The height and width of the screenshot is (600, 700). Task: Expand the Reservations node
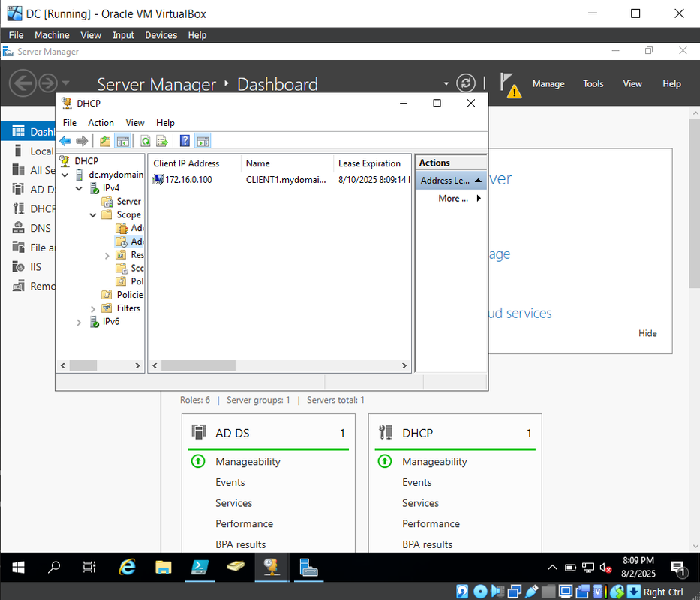(x=107, y=256)
